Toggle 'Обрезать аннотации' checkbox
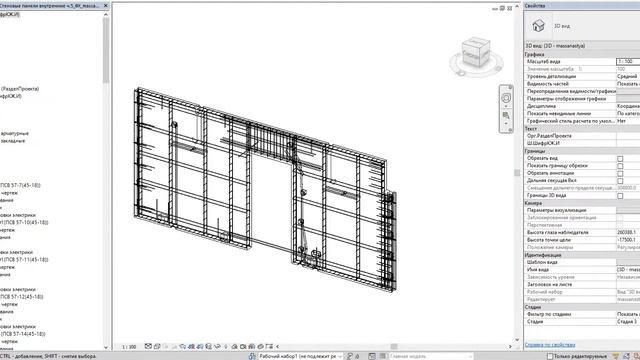This screenshot has height=360, width=640. (620, 173)
